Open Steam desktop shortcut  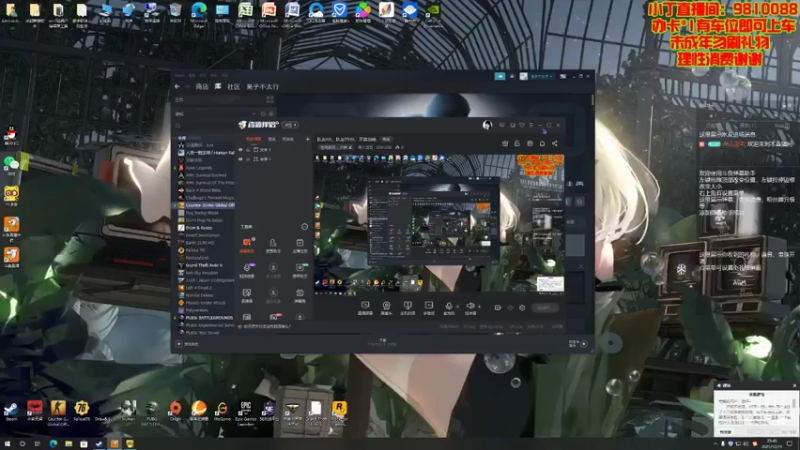tap(11, 411)
